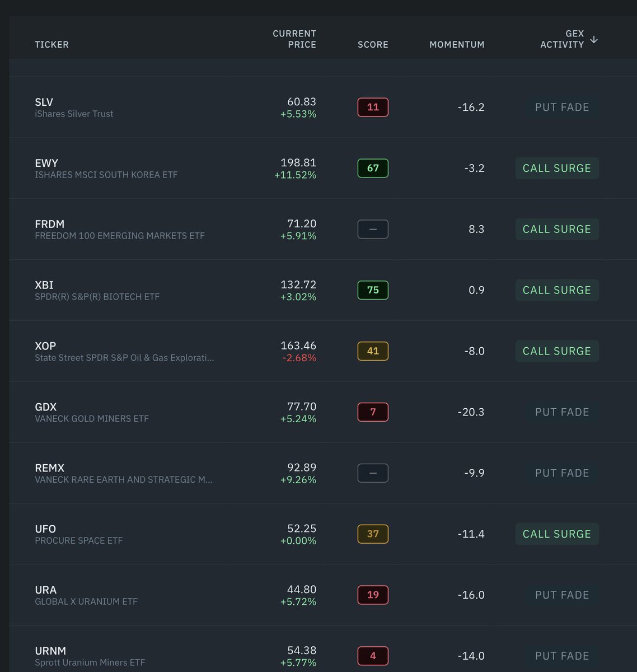Screen dimensions: 637x672
Task: Click URNM's PUT FADE tag
Action: tap(562, 656)
